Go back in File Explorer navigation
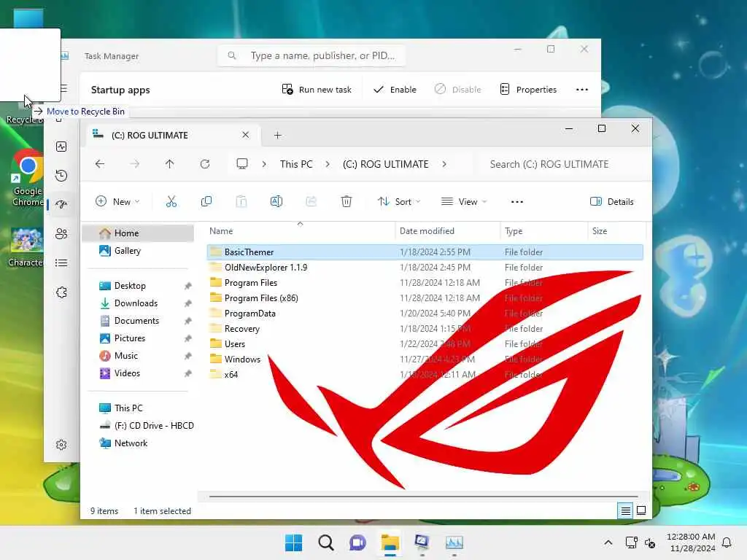Viewport: 747px width, 560px height. pyautogui.click(x=99, y=164)
